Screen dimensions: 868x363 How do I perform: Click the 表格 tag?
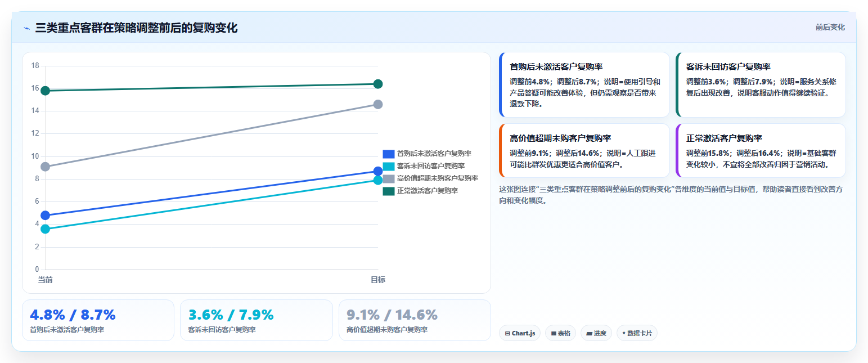[x=560, y=333]
